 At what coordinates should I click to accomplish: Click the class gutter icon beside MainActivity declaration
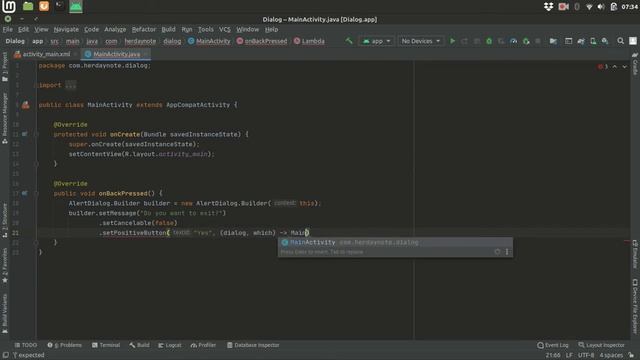[26, 105]
